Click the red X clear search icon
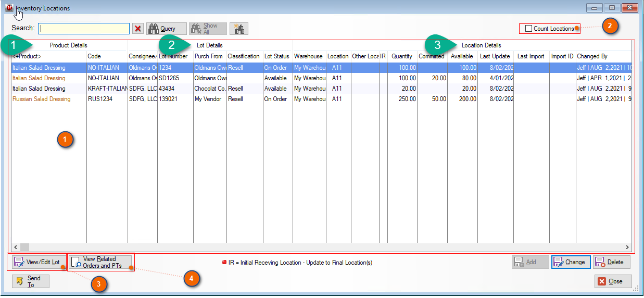Screen dimensions: 644x298 (138, 29)
